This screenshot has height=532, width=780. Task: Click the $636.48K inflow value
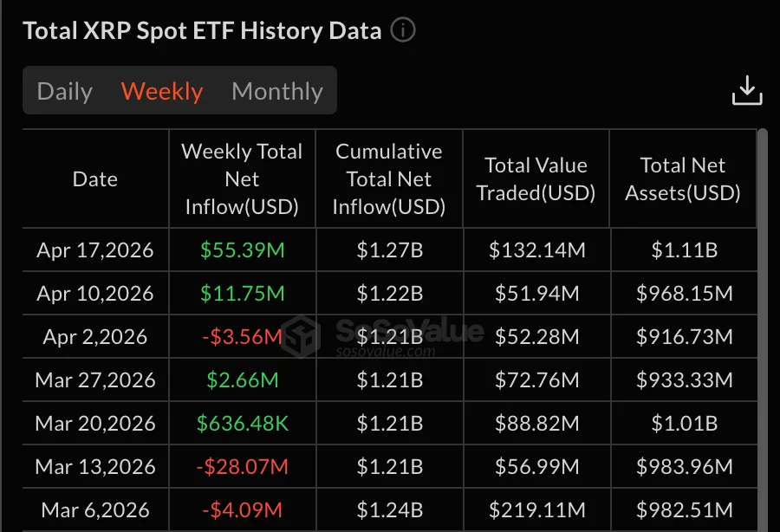coord(242,423)
